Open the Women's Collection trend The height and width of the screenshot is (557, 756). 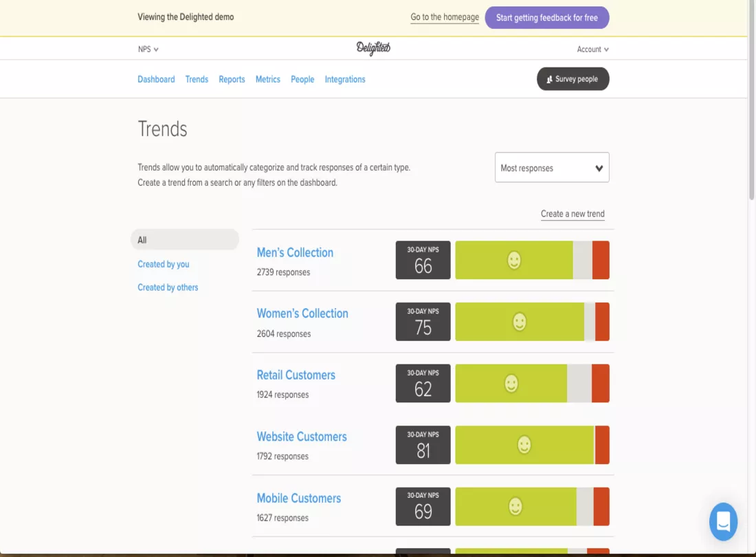pos(302,314)
